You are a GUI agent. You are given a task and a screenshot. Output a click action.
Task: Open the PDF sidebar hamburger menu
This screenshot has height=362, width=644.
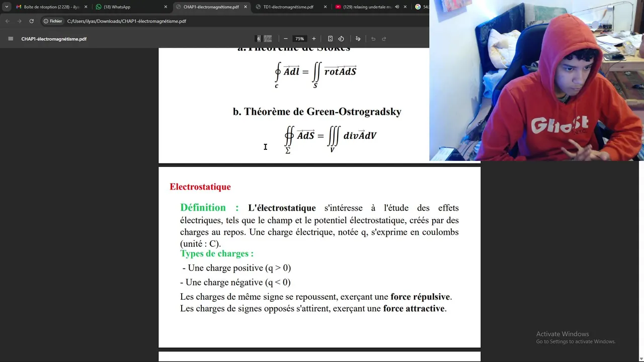click(11, 39)
